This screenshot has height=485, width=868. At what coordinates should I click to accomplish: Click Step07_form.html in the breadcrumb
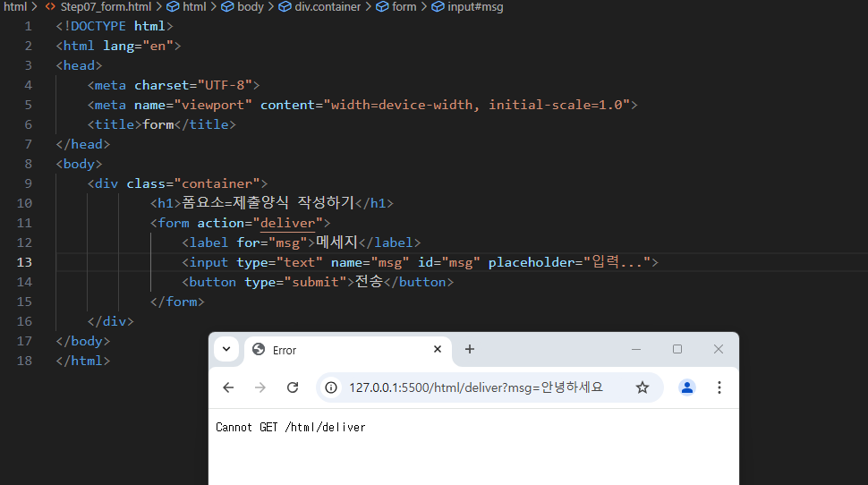point(106,6)
